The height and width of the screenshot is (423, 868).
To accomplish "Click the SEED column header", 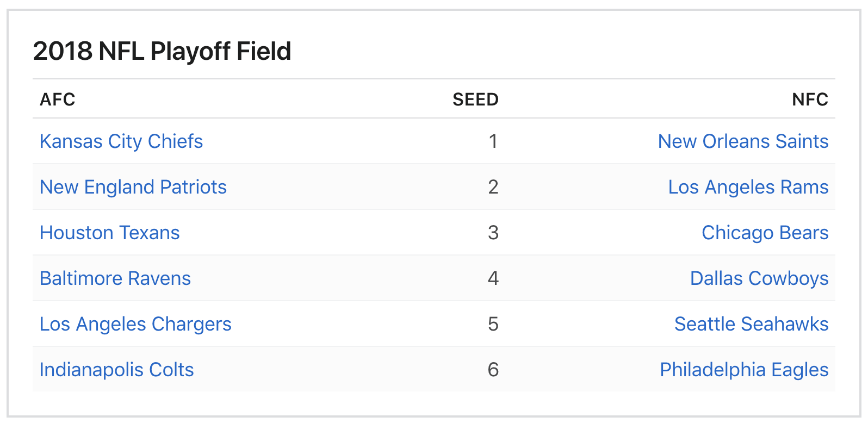I will pos(475,99).
